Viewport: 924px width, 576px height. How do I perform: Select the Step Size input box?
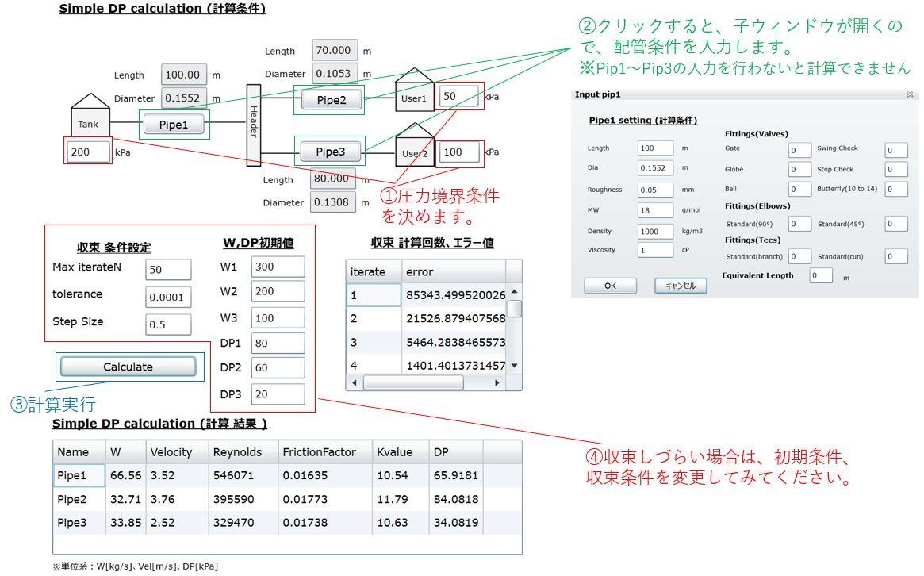pos(168,324)
